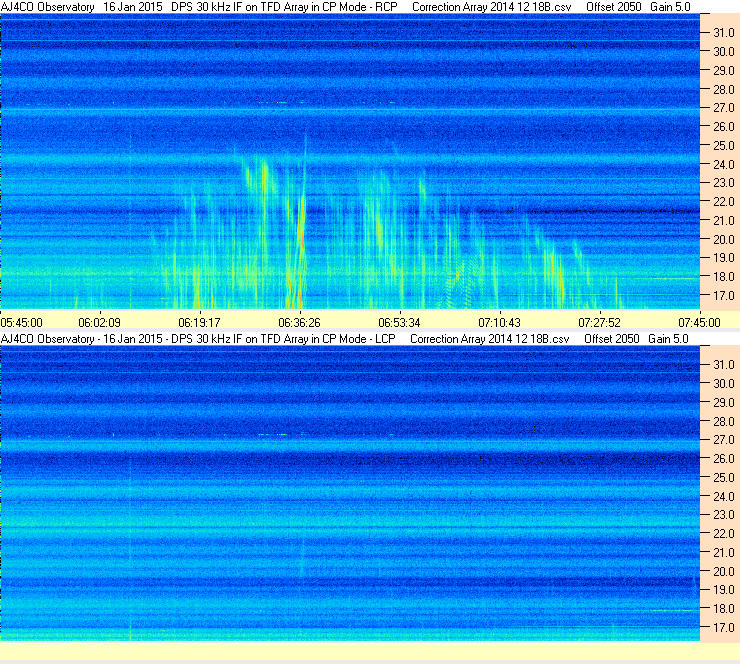Select the 07:27:52 time axis label
Image resolution: width=740 pixels, height=664 pixels.
pyautogui.click(x=599, y=323)
